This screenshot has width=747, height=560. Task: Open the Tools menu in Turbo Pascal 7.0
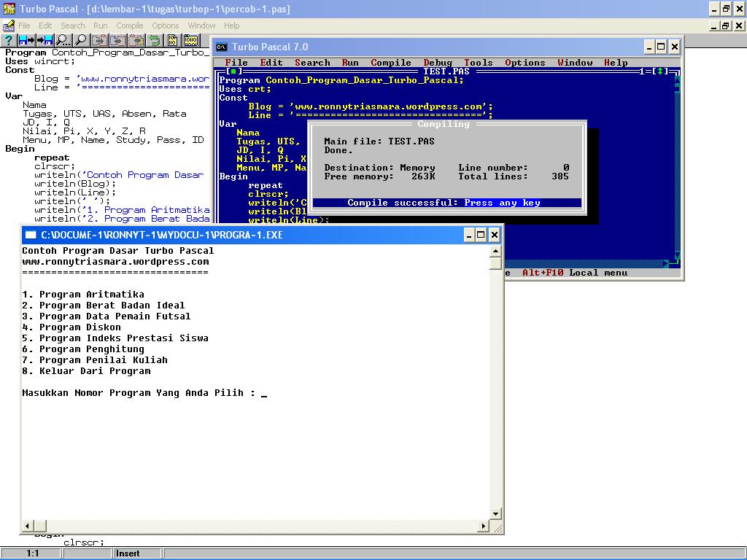point(478,63)
